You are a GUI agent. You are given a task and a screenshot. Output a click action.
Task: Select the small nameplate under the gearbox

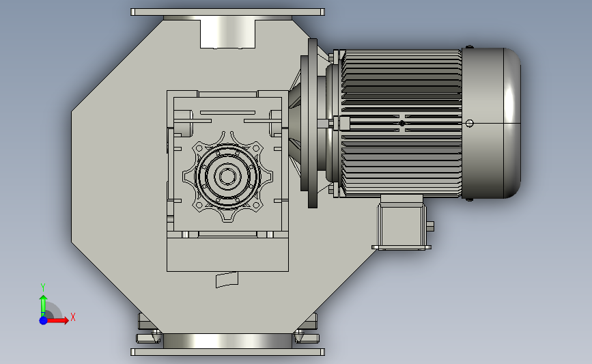pos(227,280)
